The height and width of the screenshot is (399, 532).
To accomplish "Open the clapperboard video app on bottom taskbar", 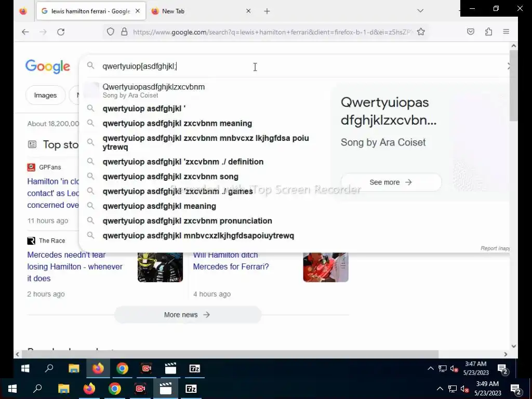I will coord(166,389).
